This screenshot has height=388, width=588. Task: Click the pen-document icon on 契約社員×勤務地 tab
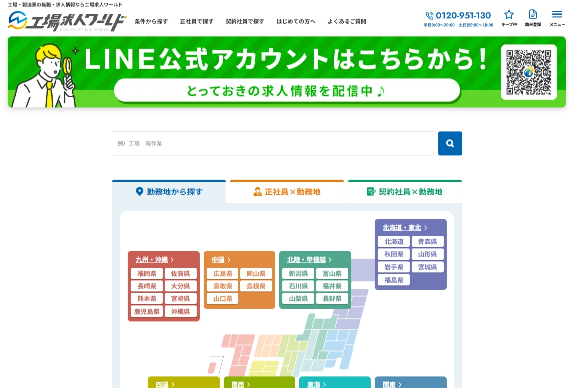click(370, 191)
